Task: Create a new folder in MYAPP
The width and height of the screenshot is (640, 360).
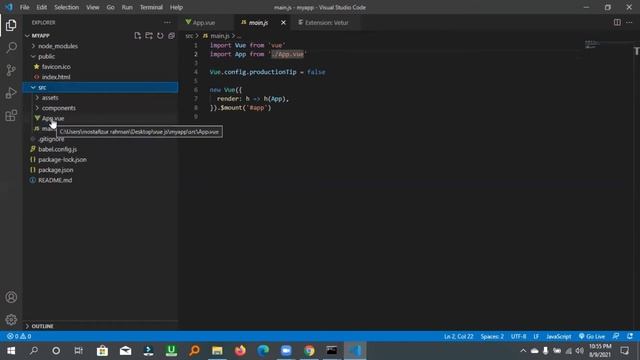Action: pos(149,36)
